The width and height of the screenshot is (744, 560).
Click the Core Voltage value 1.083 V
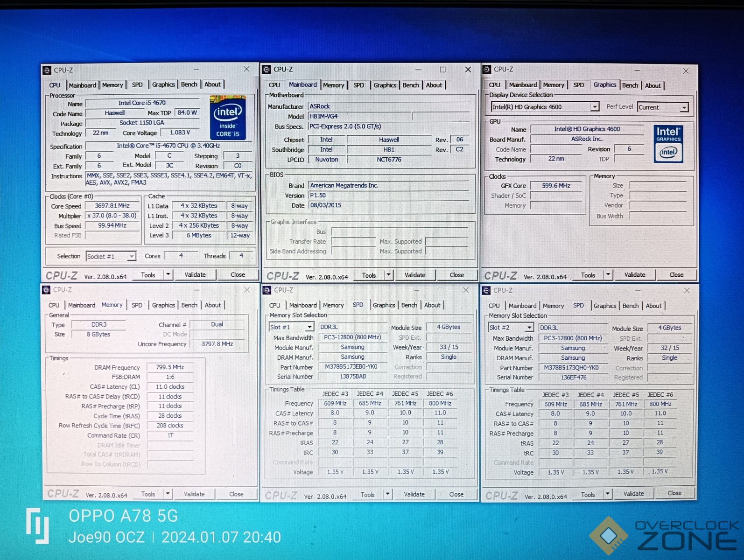[180, 133]
